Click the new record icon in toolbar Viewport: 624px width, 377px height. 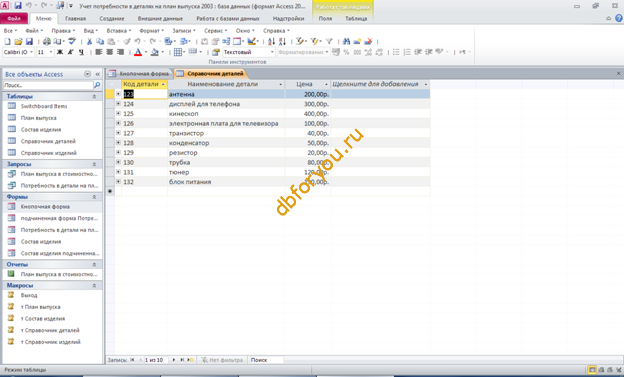pos(357,41)
